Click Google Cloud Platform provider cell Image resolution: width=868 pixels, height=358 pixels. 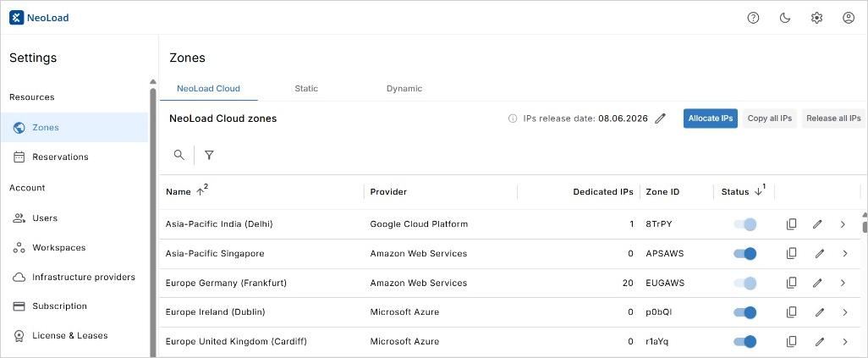tap(419, 224)
